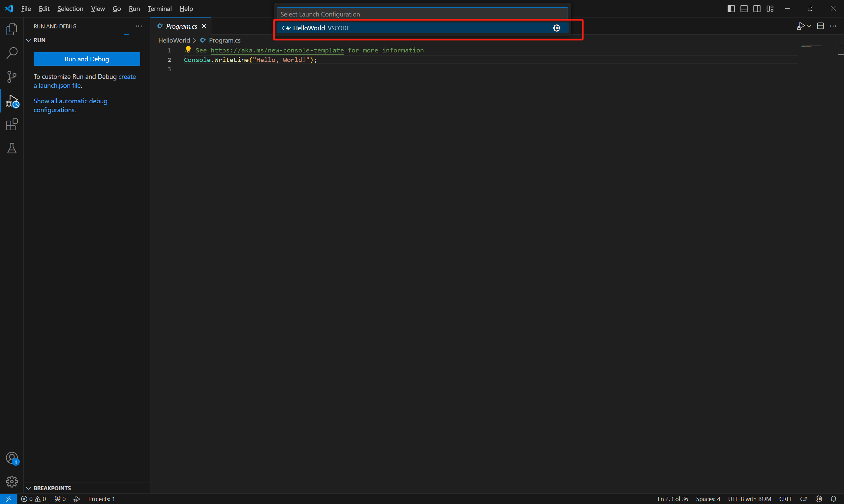The image size is (844, 504).
Task: Open the Extensions view icon
Action: [x=12, y=125]
